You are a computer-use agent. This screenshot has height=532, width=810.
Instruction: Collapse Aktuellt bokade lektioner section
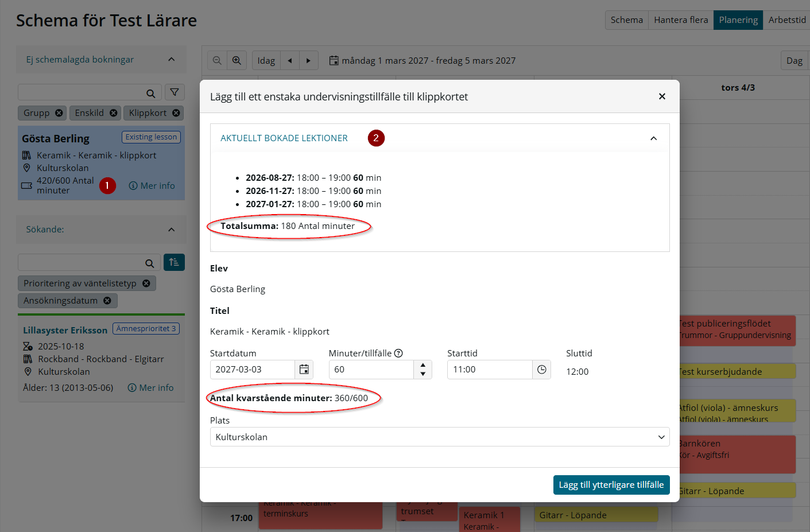pos(653,138)
